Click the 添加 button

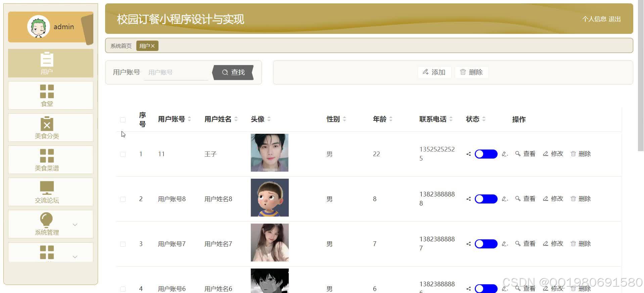pyautogui.click(x=434, y=72)
